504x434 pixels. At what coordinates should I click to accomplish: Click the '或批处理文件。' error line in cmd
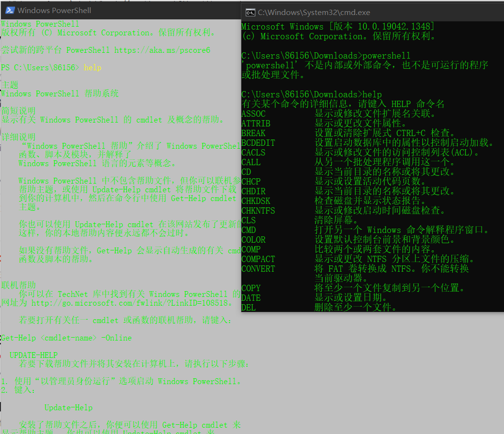[x=273, y=75]
